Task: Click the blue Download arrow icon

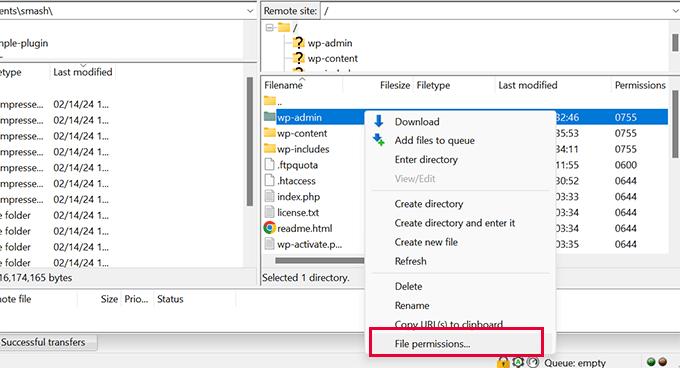Action: [x=379, y=121]
